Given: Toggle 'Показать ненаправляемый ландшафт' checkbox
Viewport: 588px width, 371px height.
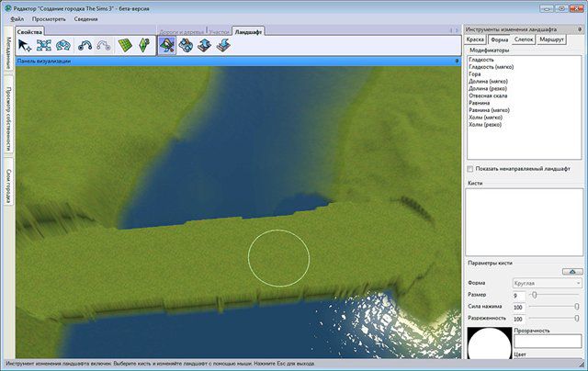Looking at the screenshot, I should [x=471, y=170].
